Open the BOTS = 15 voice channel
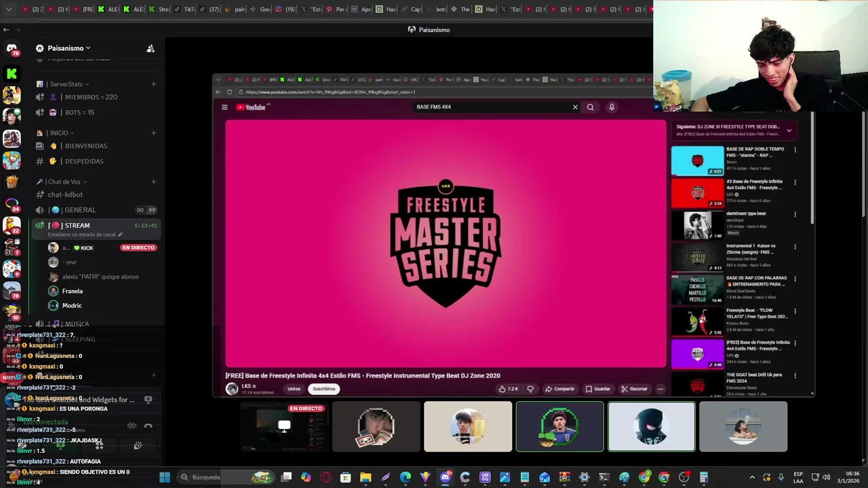The image size is (868, 488). coord(96,113)
